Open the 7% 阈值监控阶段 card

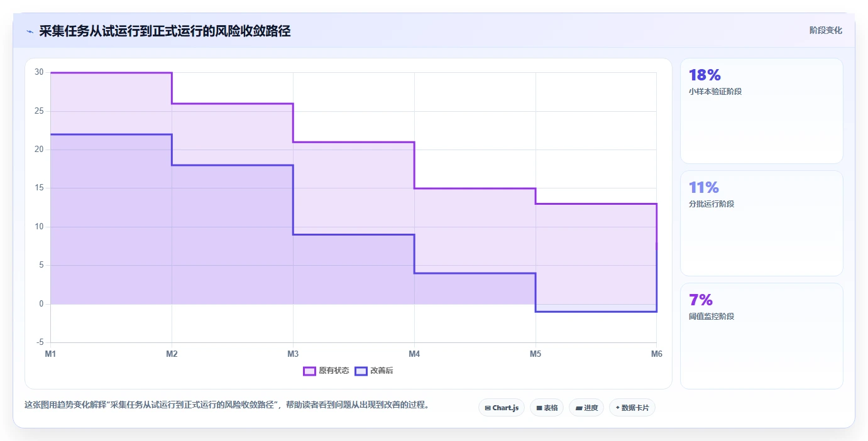click(762, 336)
